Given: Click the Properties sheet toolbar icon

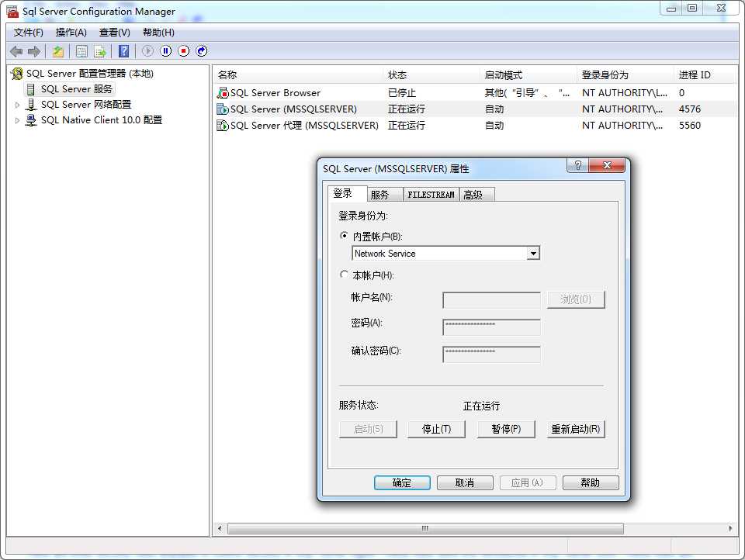Looking at the screenshot, I should 81,51.
